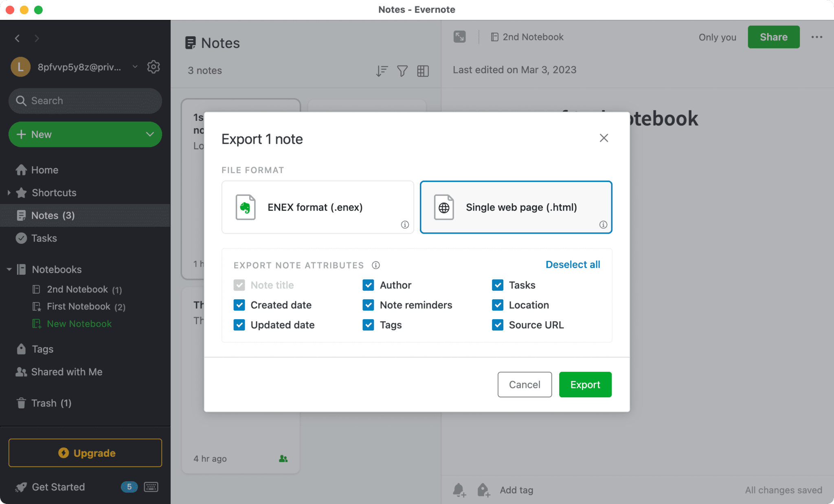The image size is (834, 504).
Task: Open Tags section in sidebar
Action: click(x=85, y=349)
